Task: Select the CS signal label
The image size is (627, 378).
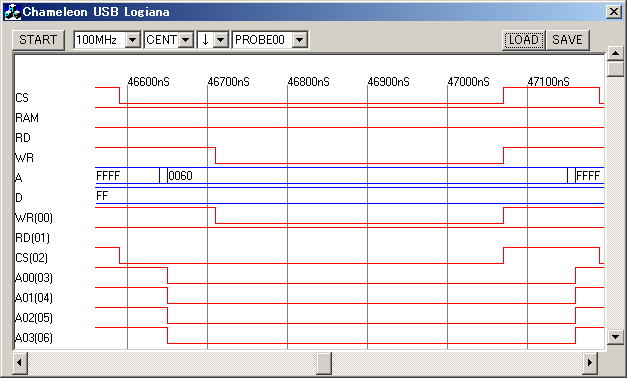Action: (22, 98)
